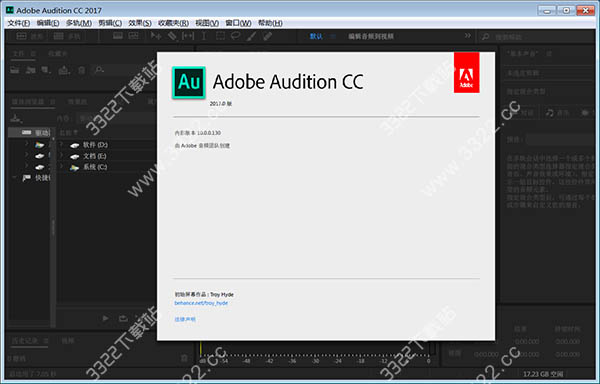This screenshot has height=384, width=600.
Task: Select the Slip tool
Action: click(x=188, y=36)
